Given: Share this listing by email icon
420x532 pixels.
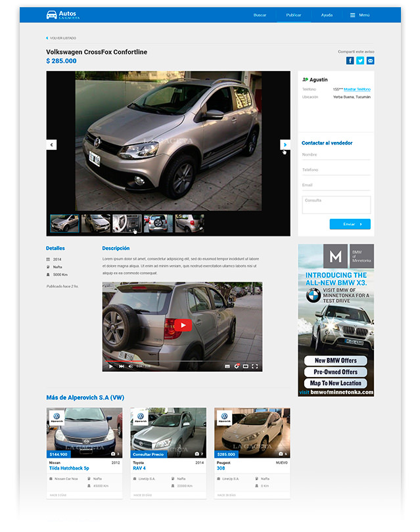Looking at the screenshot, I should (x=371, y=60).
